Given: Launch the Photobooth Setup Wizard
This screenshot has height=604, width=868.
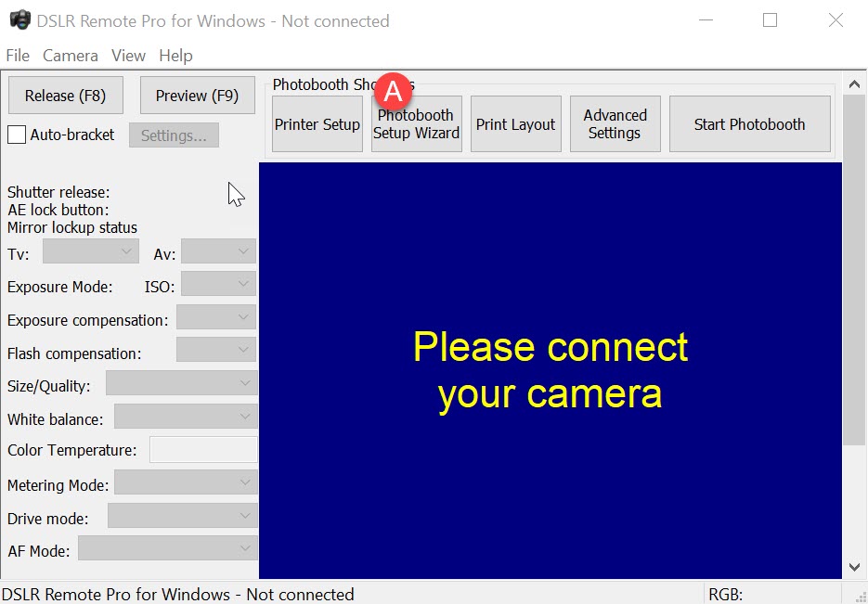Looking at the screenshot, I should pos(416,124).
